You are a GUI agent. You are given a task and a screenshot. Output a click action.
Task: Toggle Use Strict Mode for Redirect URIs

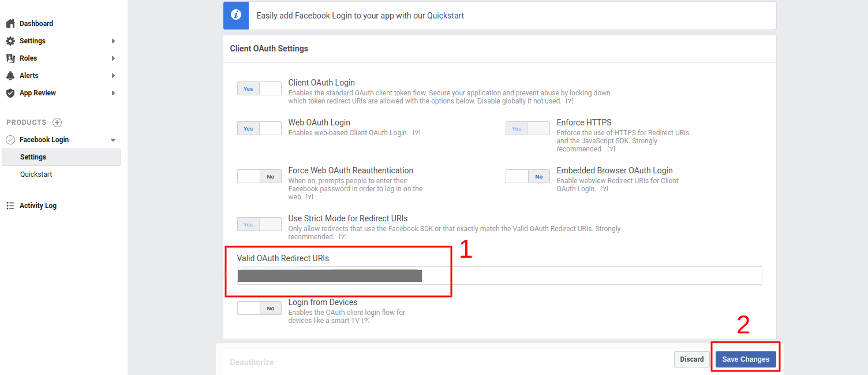pyautogui.click(x=259, y=225)
